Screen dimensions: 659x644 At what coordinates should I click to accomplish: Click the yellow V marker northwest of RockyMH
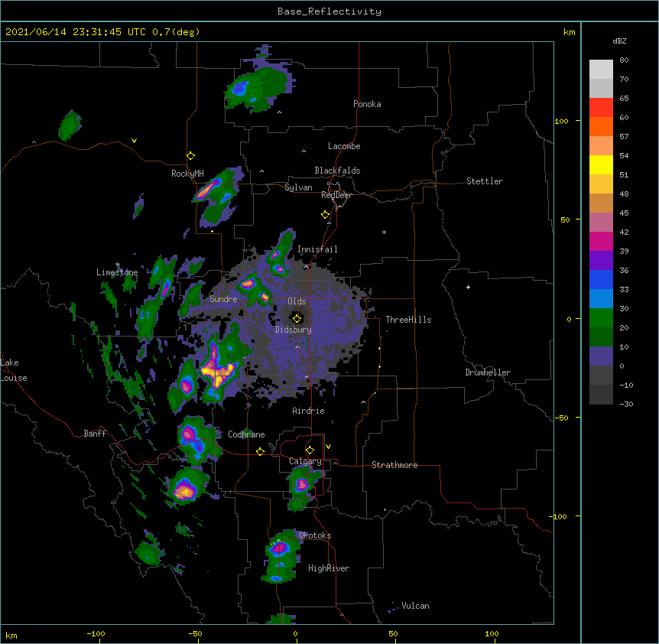click(x=134, y=141)
